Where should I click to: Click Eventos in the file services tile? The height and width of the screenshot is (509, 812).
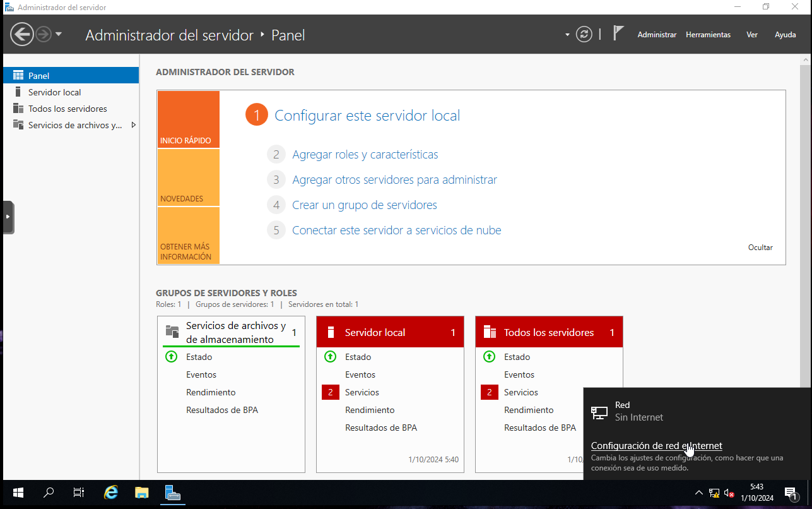pos(201,374)
